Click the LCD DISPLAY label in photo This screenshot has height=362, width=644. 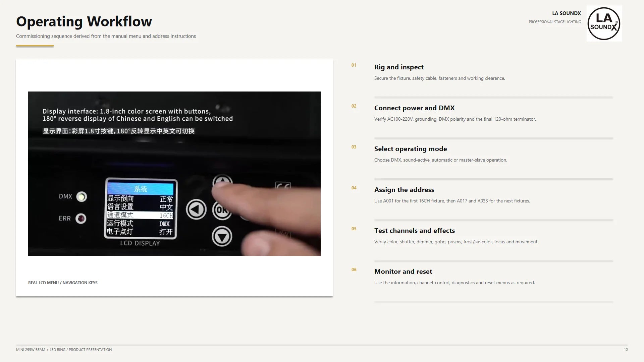click(x=140, y=243)
